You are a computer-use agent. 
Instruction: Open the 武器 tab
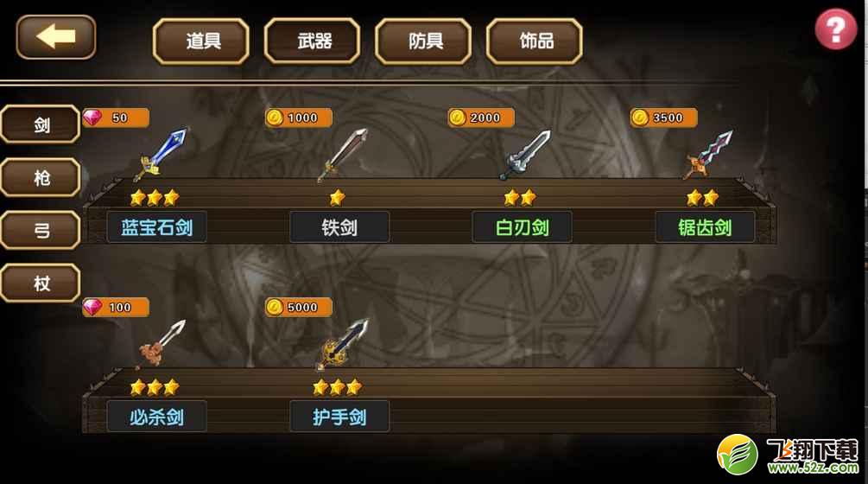[313, 41]
